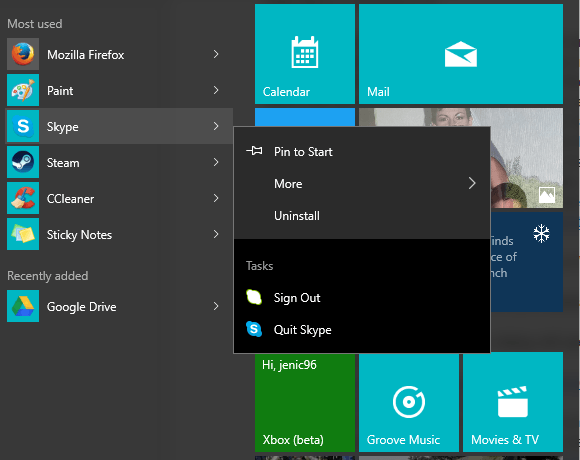Click the Skype app icon
580x460 pixels.
[x=23, y=126]
